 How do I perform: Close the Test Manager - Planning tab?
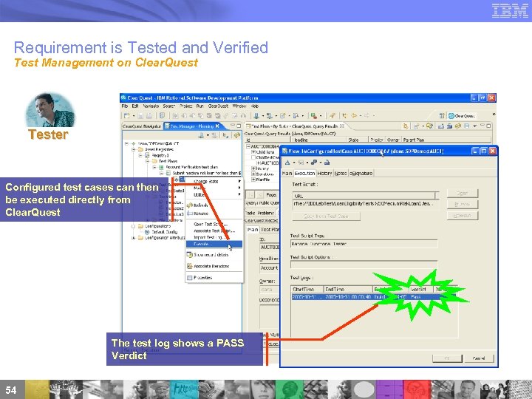coord(217,126)
